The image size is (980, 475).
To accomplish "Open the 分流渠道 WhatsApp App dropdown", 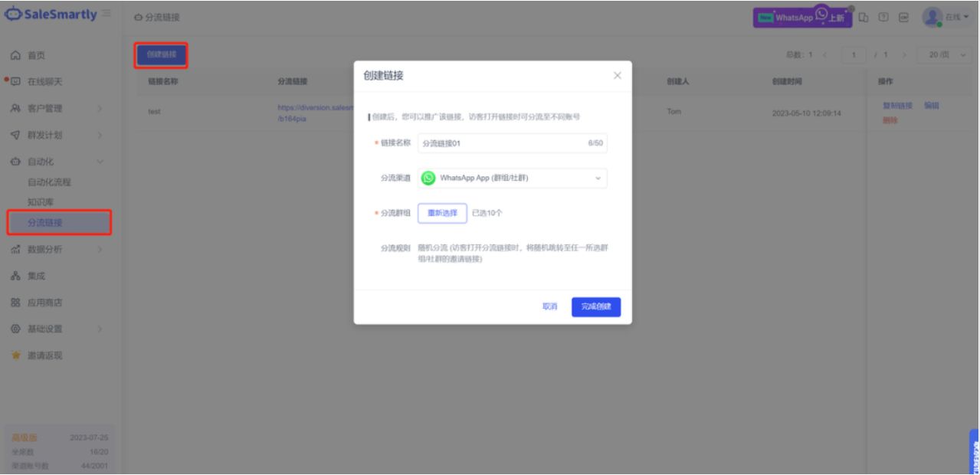I will [x=512, y=178].
